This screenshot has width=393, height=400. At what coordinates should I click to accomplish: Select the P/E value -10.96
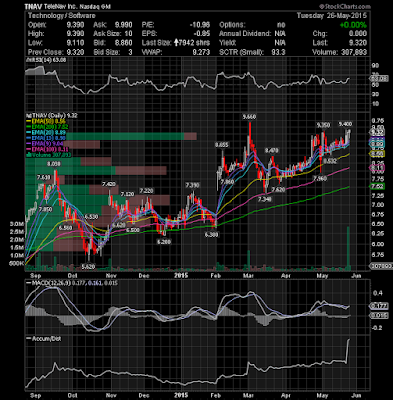[200, 25]
